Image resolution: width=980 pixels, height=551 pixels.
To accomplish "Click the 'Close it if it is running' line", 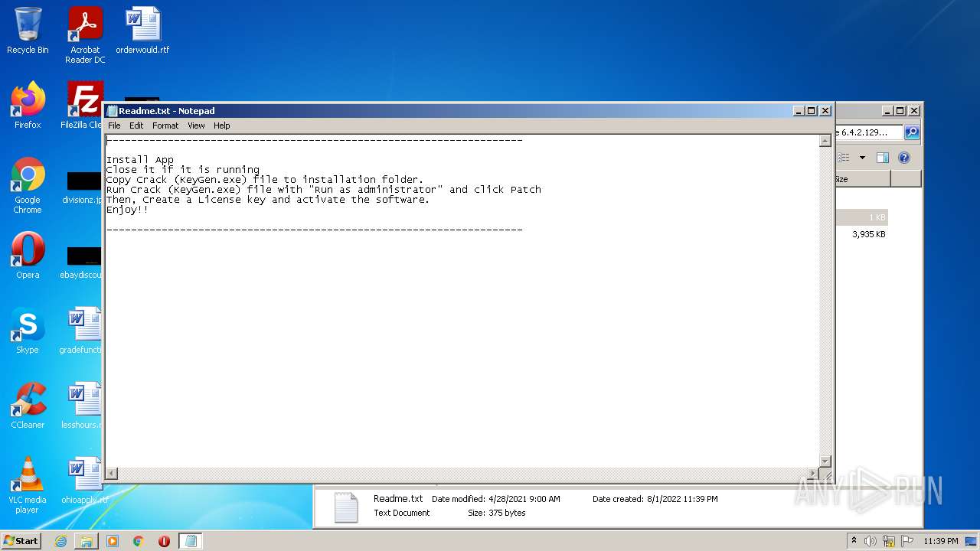I will tap(183, 170).
